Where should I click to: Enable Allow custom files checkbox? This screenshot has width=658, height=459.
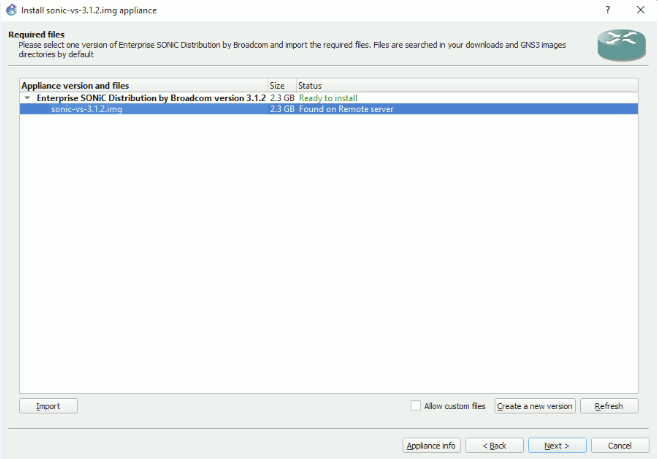tap(416, 406)
